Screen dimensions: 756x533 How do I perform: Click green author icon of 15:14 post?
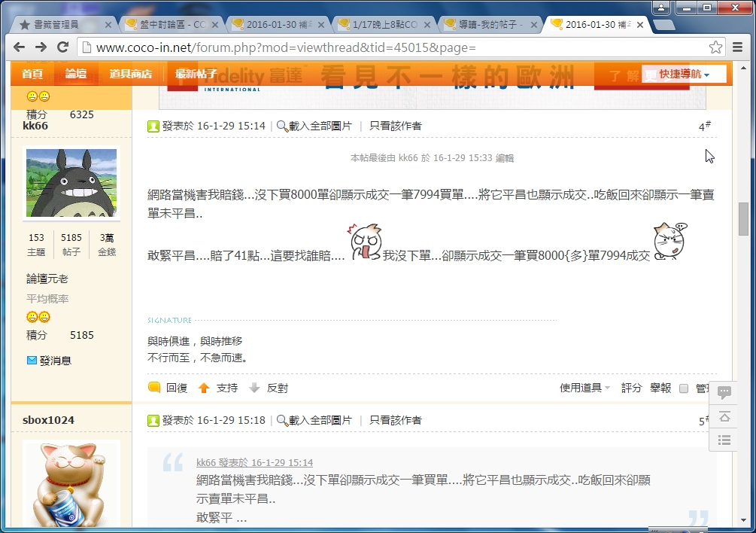(x=153, y=126)
